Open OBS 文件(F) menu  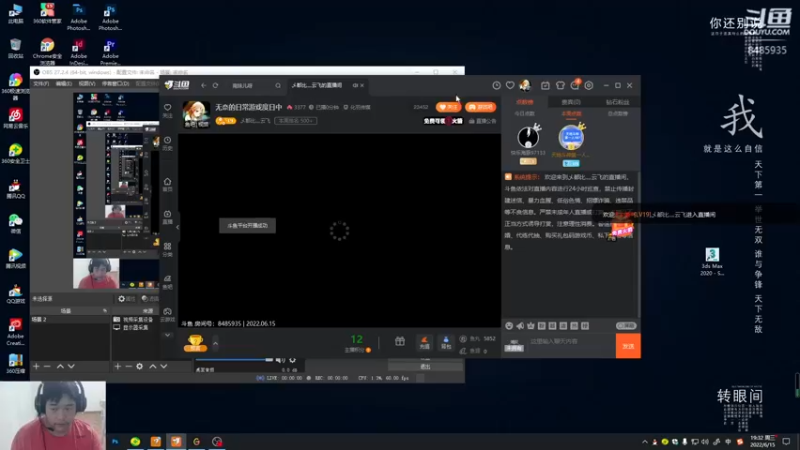point(41,84)
